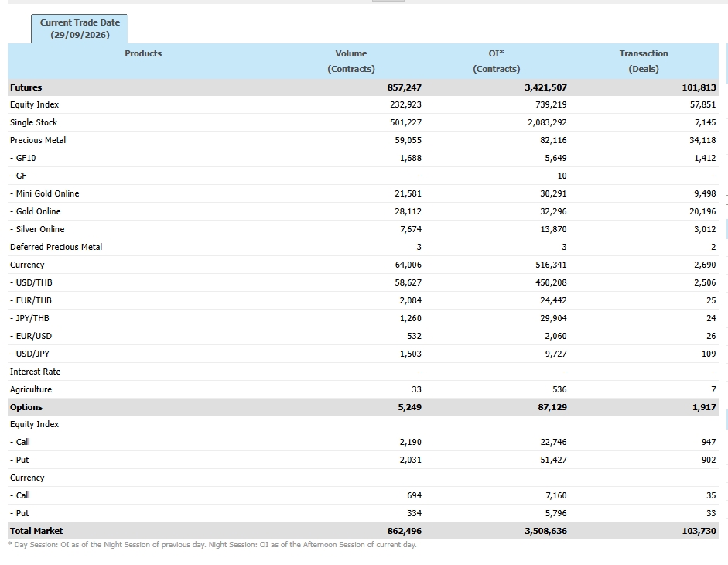728x565 pixels.
Task: Select the Options summary row
Action: 363,407
